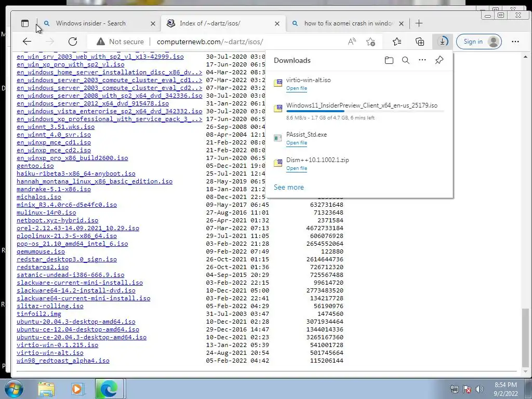Screen dimensions: 532x399
Task: Download ubuntu-20.04.3-desktop-amd64.iso
Action: (76, 322)
